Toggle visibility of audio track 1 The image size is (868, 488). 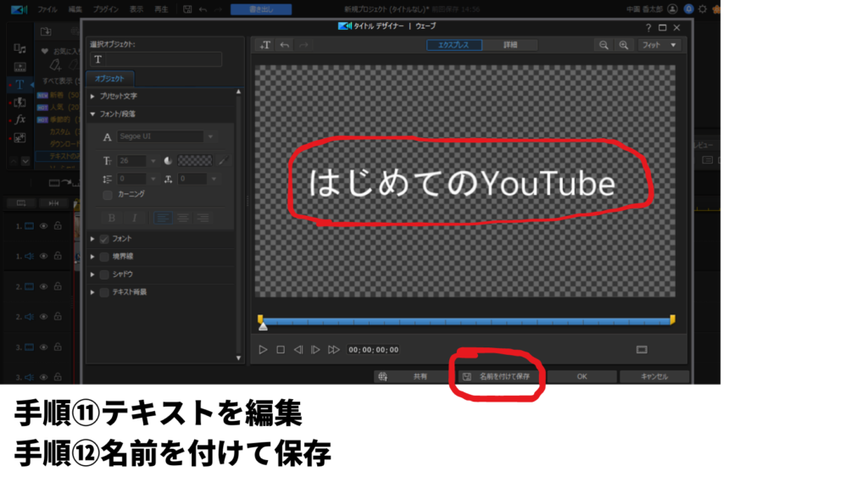pyautogui.click(x=43, y=256)
